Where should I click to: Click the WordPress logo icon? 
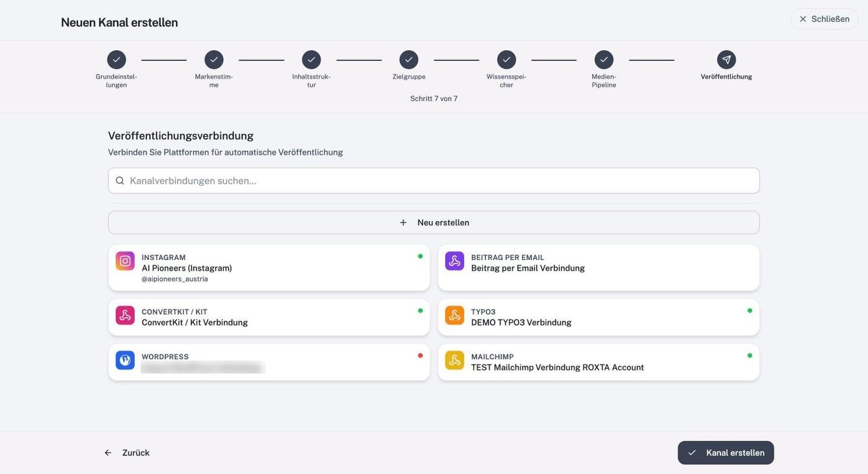(x=125, y=360)
